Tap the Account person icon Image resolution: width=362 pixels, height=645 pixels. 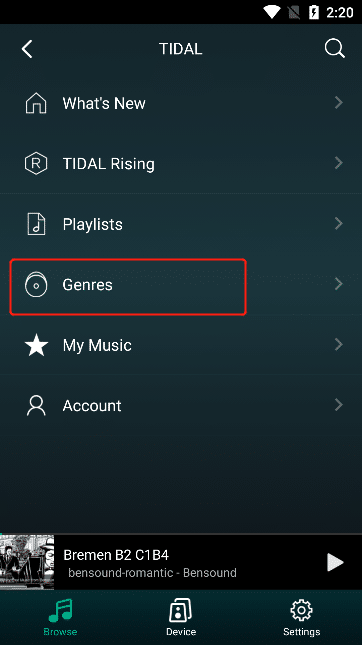(36, 405)
